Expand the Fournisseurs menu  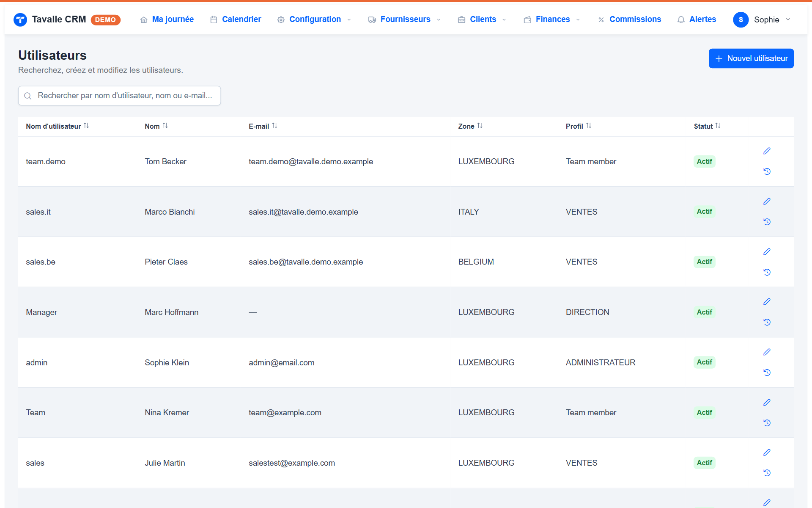[x=404, y=19]
